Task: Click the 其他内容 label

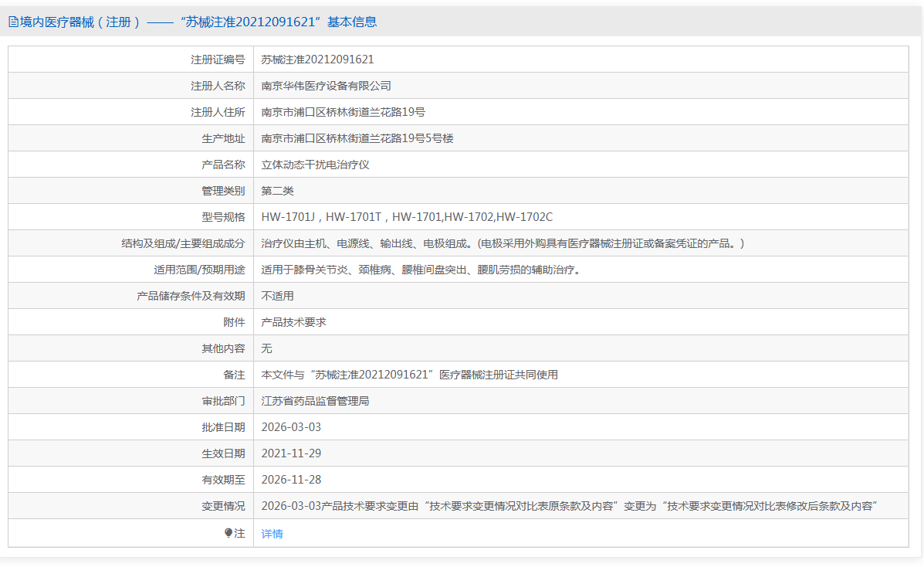Action: coord(223,348)
